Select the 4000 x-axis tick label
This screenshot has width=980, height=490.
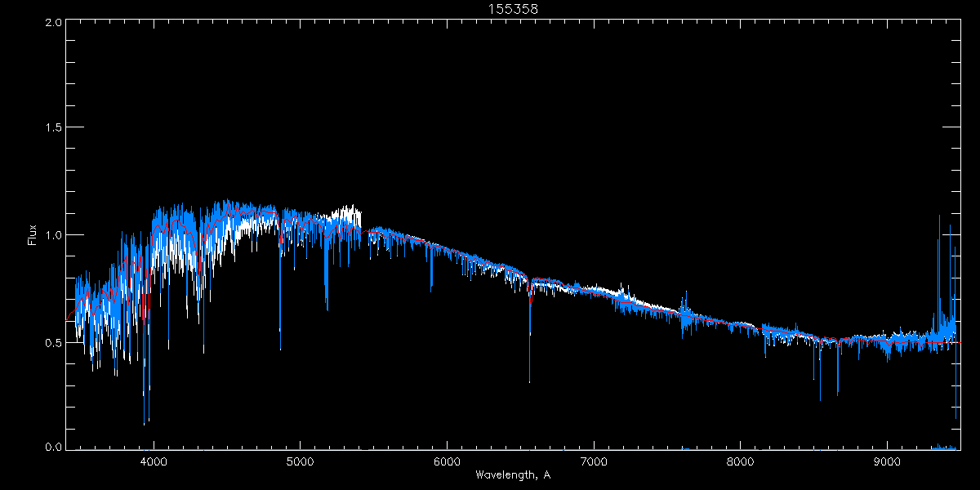point(154,461)
